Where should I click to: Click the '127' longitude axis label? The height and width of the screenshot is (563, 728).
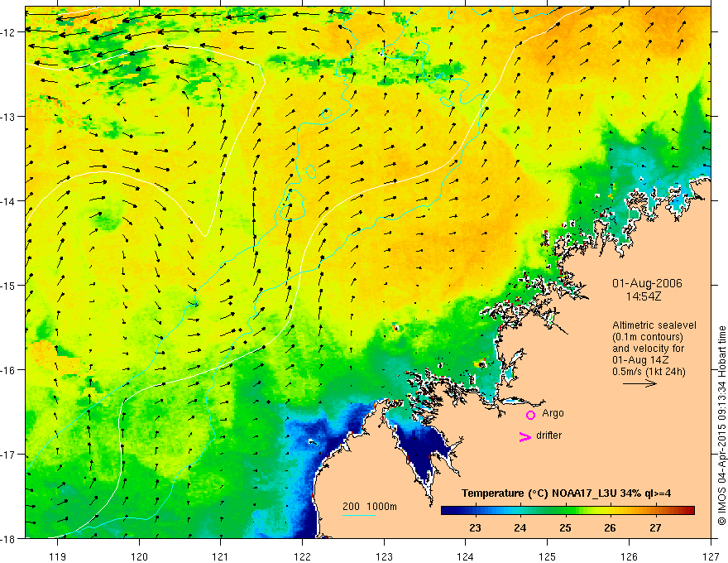(x=711, y=556)
